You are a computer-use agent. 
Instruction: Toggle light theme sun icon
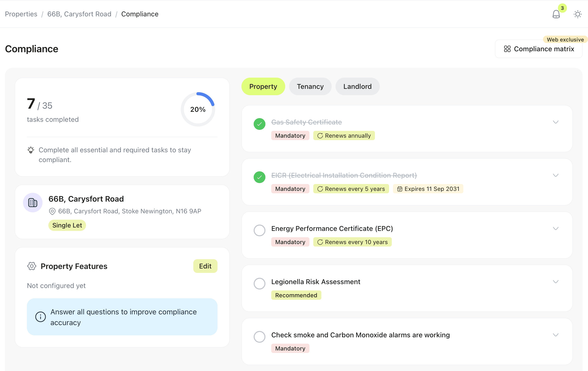click(x=577, y=14)
